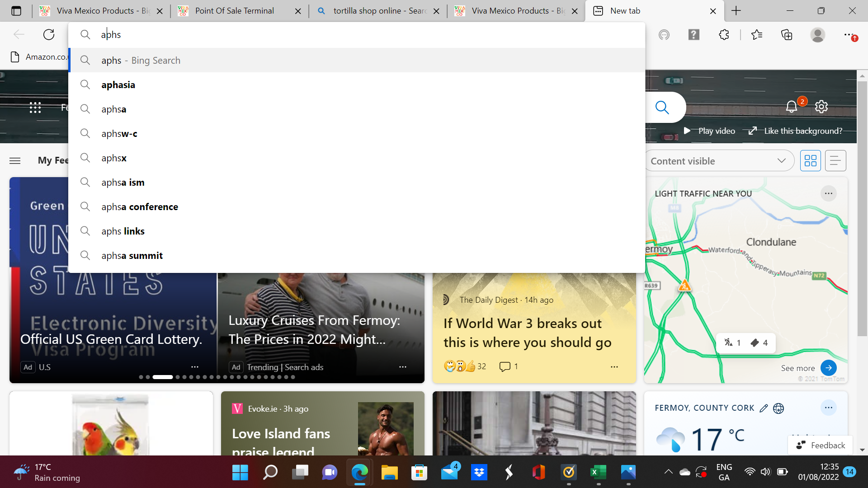Select the aphsw-c suggestion

tap(357, 133)
